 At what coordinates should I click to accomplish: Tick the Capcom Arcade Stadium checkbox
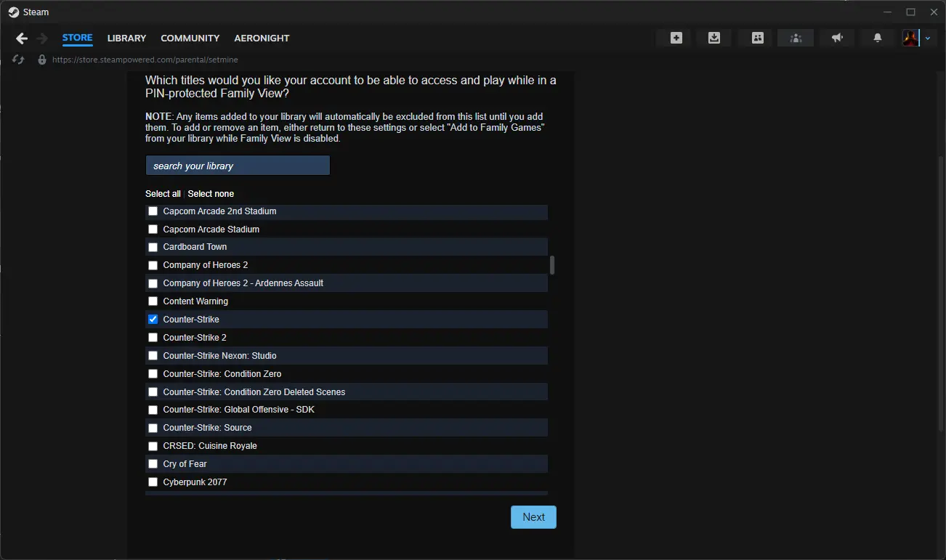pyautogui.click(x=153, y=230)
